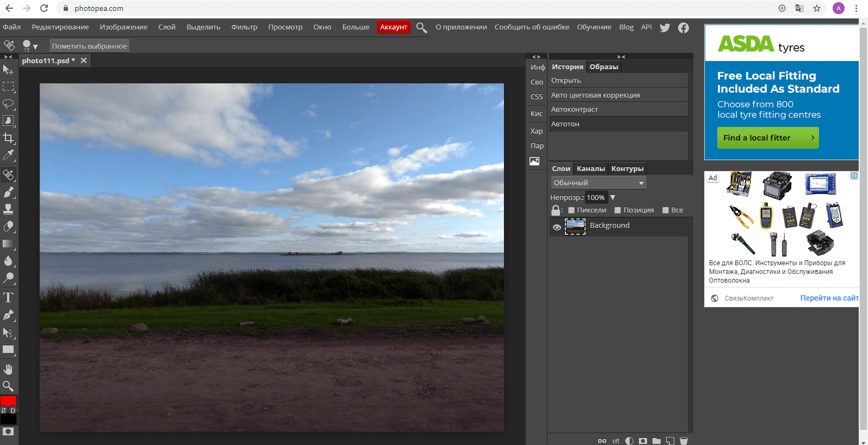The width and height of the screenshot is (868, 445).
Task: Expand the side panel strip with <> arrows
Action: coord(536,57)
